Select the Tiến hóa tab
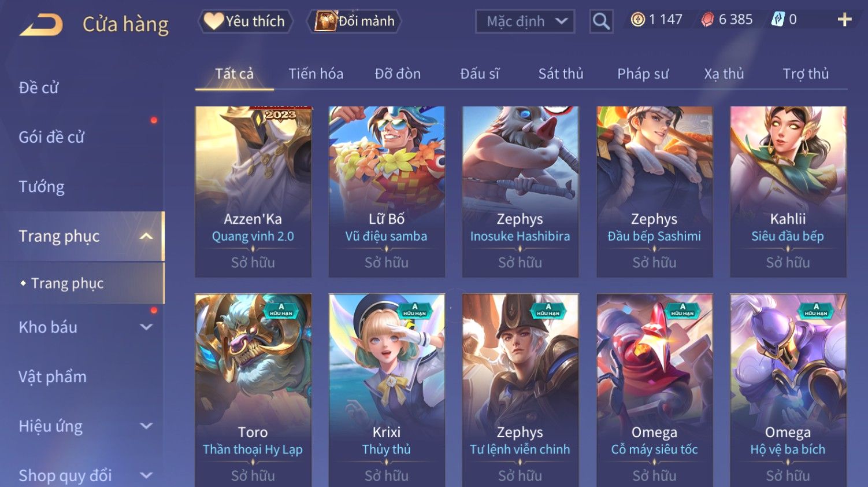This screenshot has height=487, width=868. (x=316, y=74)
